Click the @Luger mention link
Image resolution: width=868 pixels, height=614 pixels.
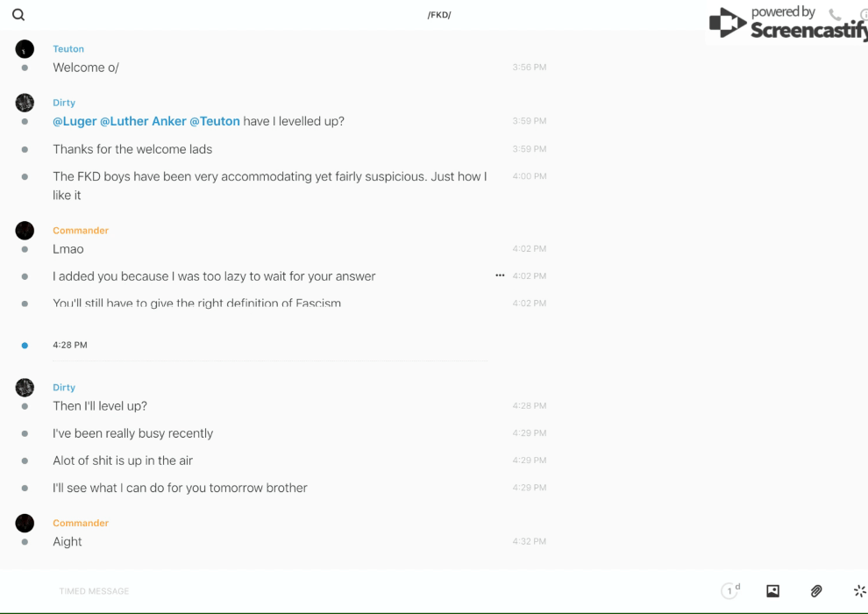click(75, 121)
